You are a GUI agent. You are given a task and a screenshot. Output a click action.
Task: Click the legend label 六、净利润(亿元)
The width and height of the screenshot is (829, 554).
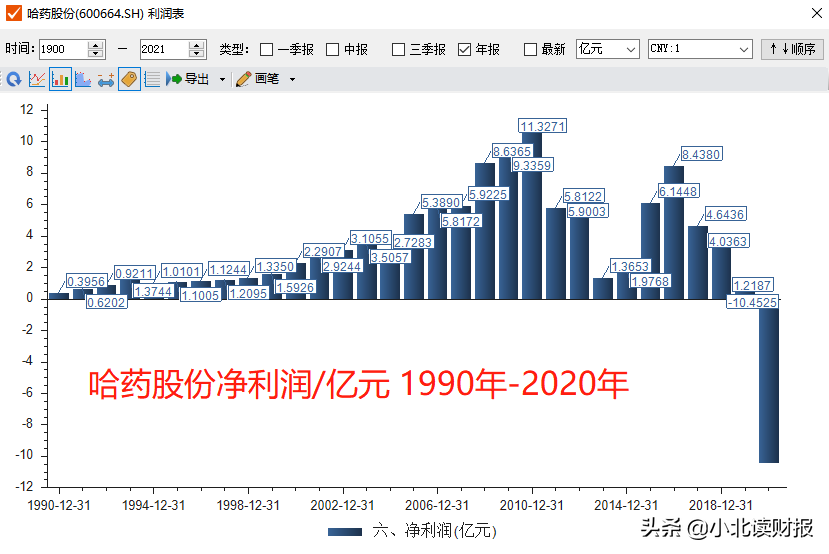(435, 531)
